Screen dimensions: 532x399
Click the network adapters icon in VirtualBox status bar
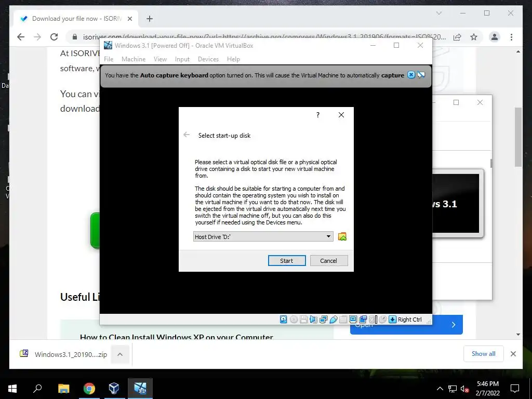(x=323, y=320)
